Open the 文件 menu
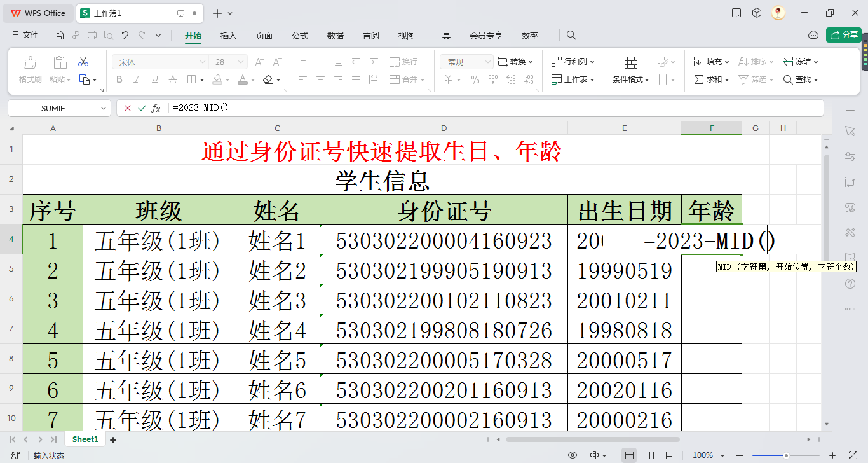 coord(25,35)
